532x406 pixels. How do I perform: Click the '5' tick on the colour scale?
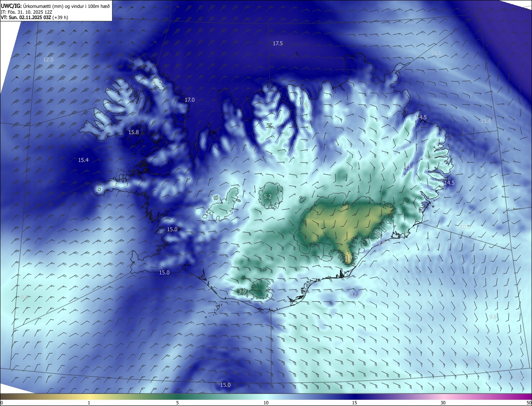coord(177,403)
